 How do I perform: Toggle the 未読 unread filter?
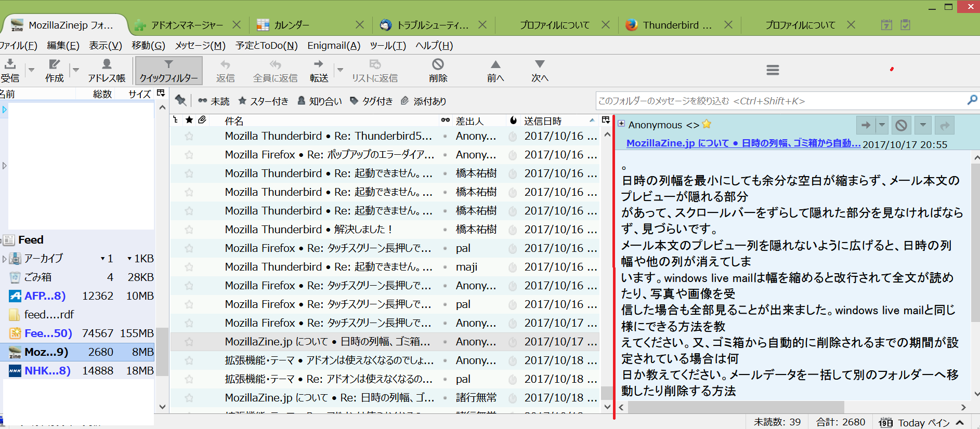coord(214,101)
